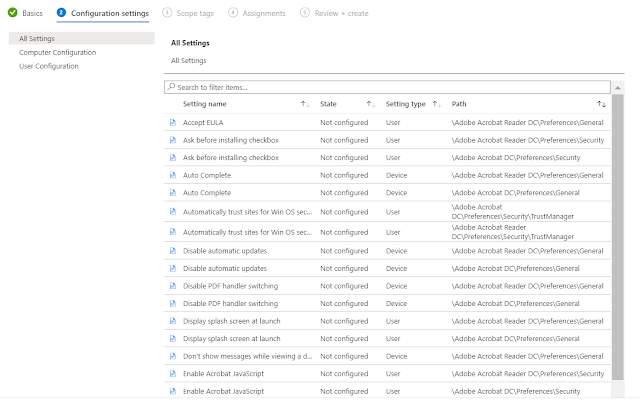Click the document icon beside Accept EULA
Viewport: 640px width, 402px height.
point(172,121)
